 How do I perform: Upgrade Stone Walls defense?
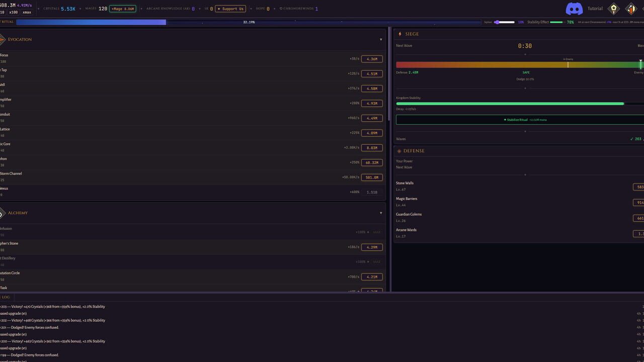pyautogui.click(x=638, y=187)
